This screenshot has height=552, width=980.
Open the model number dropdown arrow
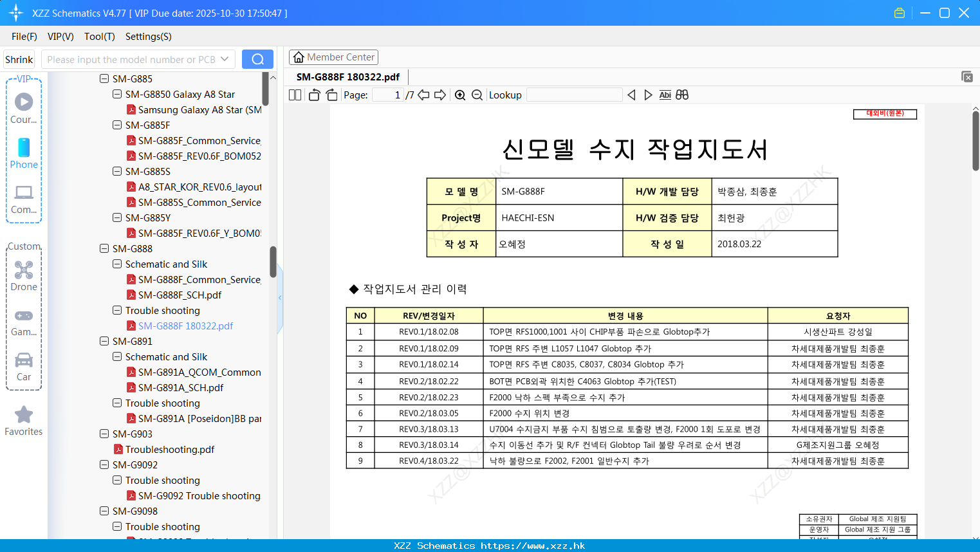[225, 59]
